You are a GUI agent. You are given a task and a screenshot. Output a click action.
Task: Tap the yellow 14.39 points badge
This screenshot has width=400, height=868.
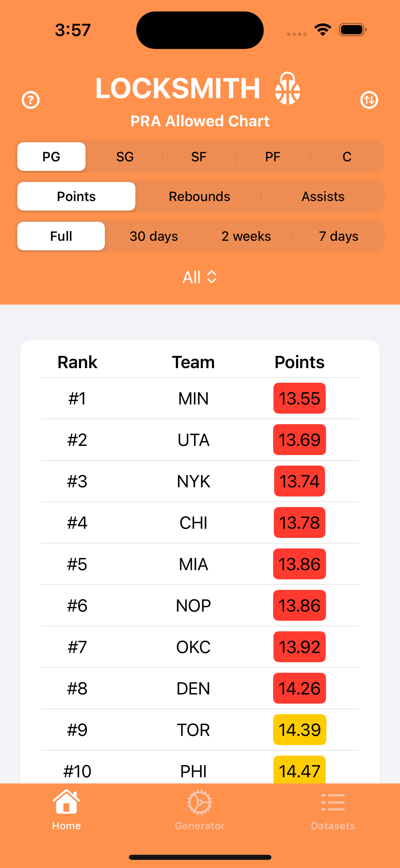coord(300,730)
